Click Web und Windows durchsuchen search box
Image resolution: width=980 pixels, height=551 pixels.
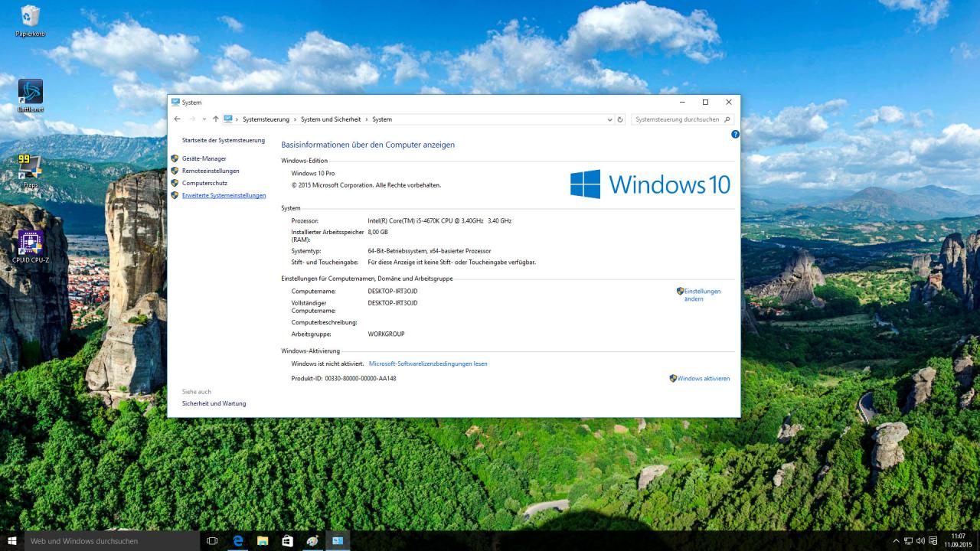112,541
